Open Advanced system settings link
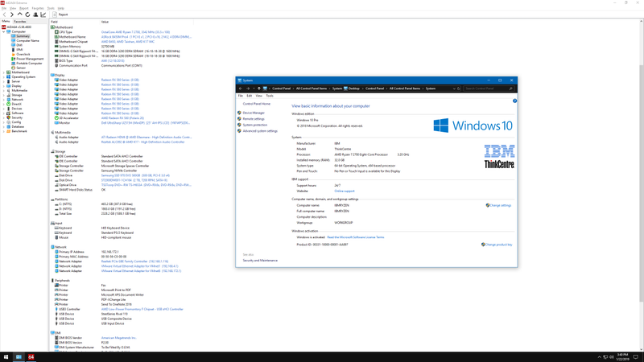 [260, 131]
